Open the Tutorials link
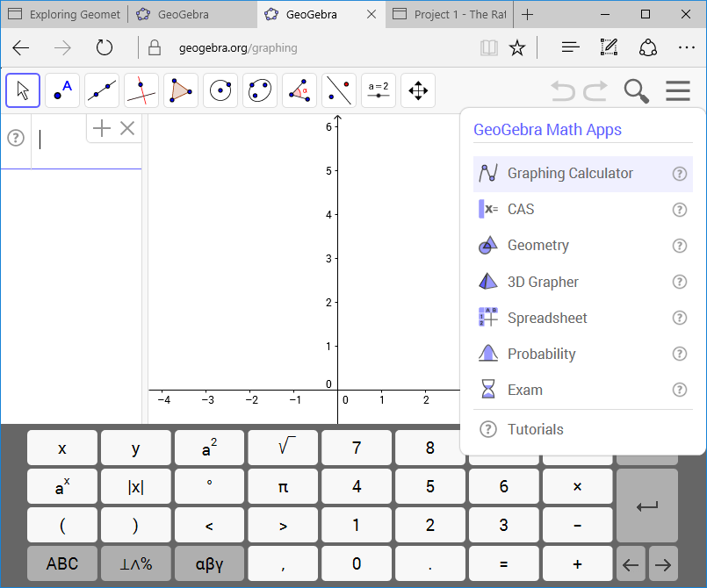The width and height of the screenshot is (707, 588). pos(583,429)
